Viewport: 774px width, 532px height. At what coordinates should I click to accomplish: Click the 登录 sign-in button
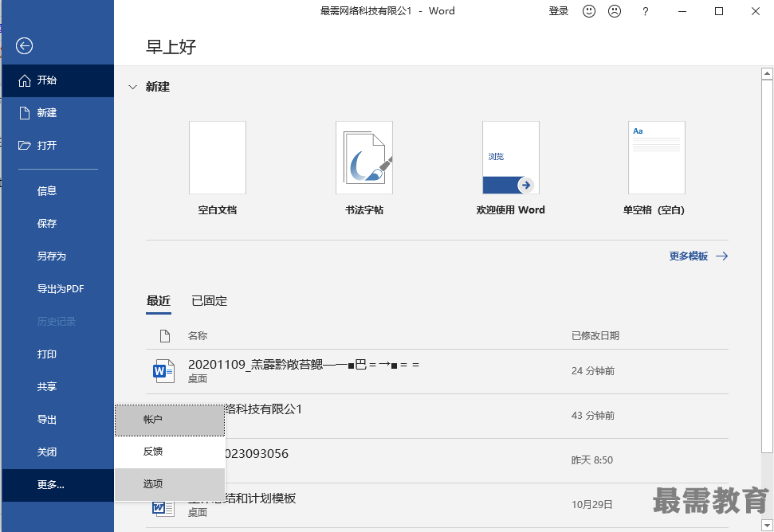(x=559, y=11)
